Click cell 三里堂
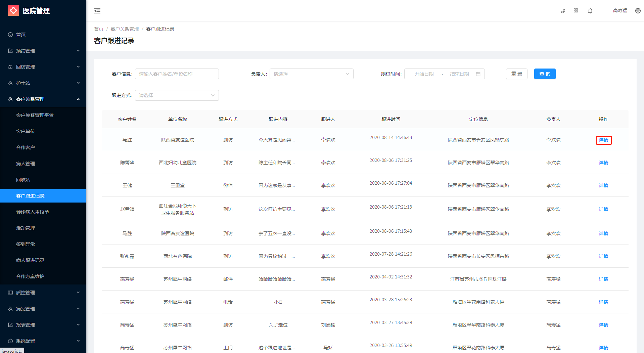The width and height of the screenshot is (644, 353). [177, 185]
